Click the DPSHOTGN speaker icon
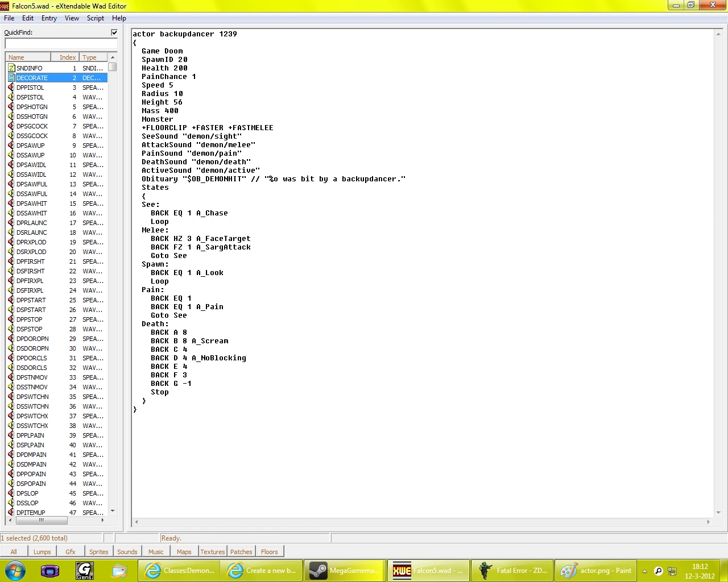This screenshot has height=582, width=728. pos(11,107)
